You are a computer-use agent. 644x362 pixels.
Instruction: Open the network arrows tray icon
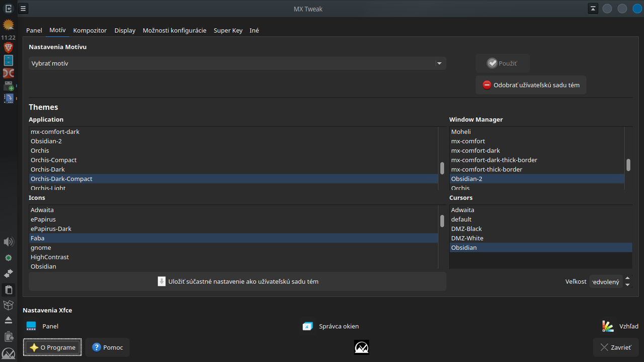click(x=8, y=274)
